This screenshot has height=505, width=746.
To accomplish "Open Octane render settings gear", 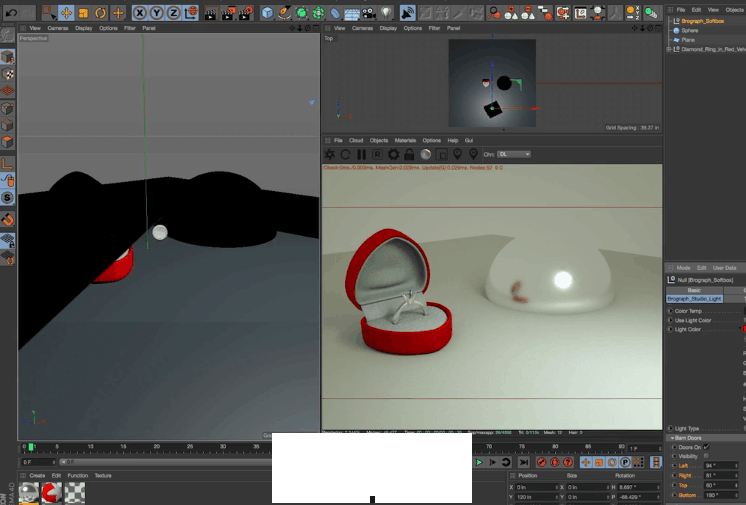I will 393,155.
